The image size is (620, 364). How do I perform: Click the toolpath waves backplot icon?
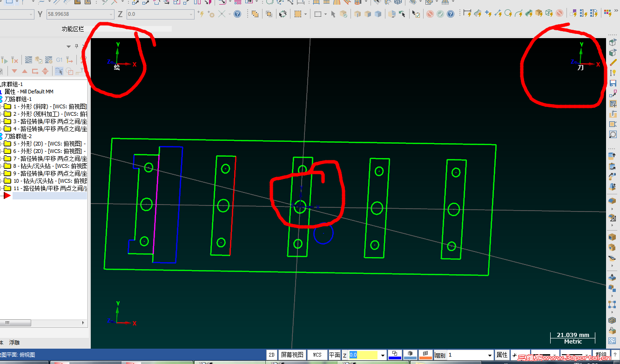point(28,60)
